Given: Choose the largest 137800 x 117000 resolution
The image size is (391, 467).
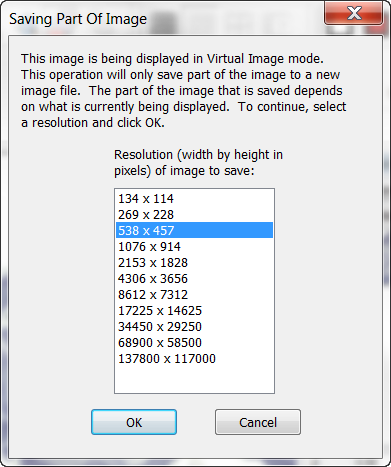Looking at the screenshot, I should coord(194,359).
